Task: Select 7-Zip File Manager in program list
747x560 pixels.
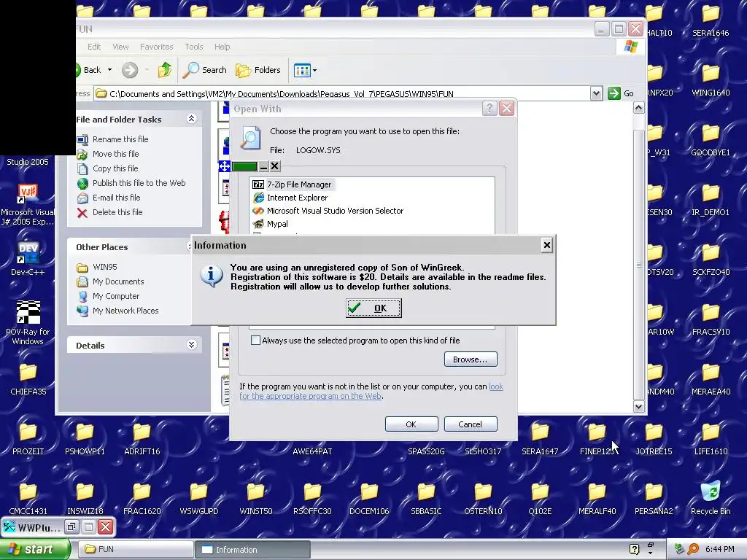Action: tap(292, 184)
